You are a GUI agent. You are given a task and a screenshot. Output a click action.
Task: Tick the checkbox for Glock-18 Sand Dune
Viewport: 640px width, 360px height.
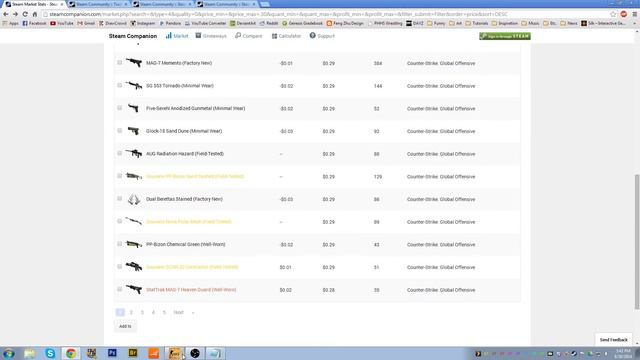(x=119, y=131)
